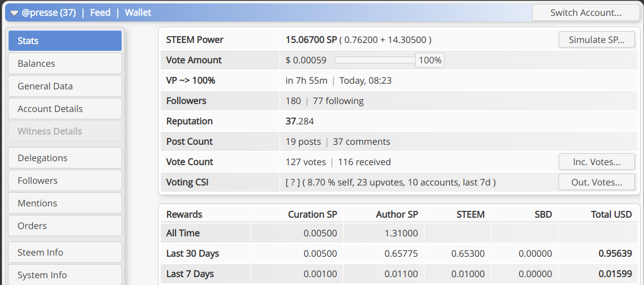Adjust the Vote Amount weight slider
The width and height of the screenshot is (644, 285).
tap(375, 60)
